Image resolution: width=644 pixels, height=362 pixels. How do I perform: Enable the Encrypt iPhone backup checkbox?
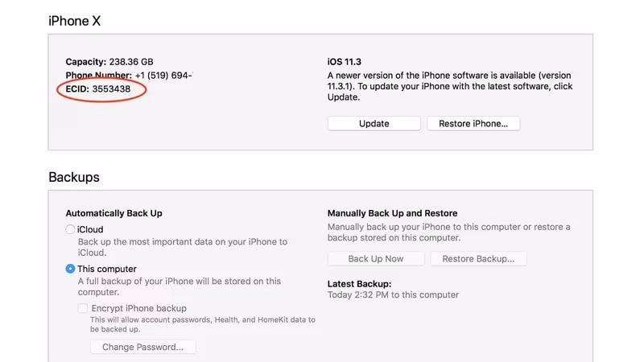click(83, 308)
